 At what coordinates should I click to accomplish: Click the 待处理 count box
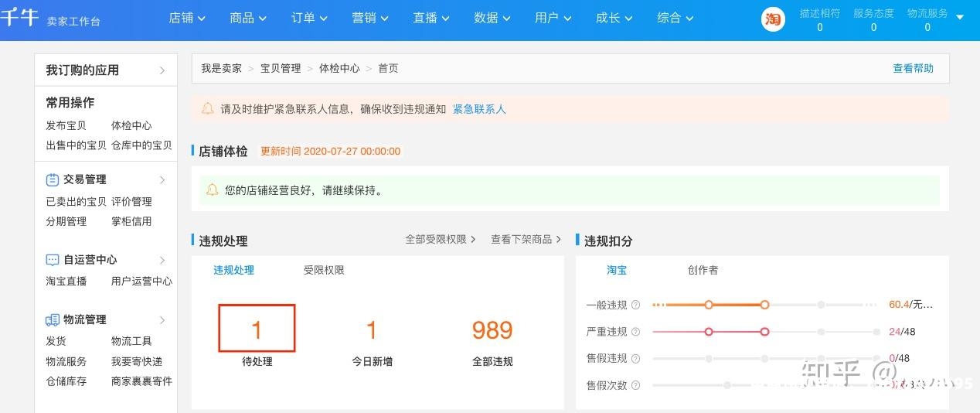[257, 328]
